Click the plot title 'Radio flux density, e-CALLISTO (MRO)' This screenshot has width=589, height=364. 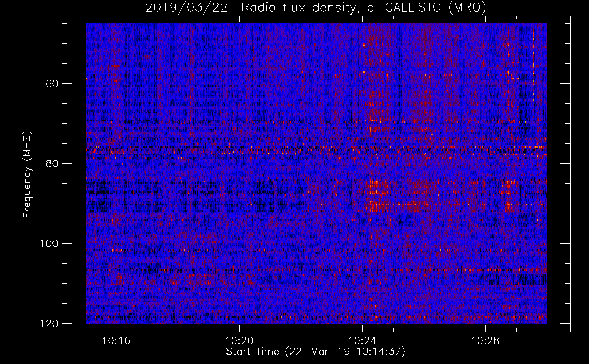[x=364, y=7]
